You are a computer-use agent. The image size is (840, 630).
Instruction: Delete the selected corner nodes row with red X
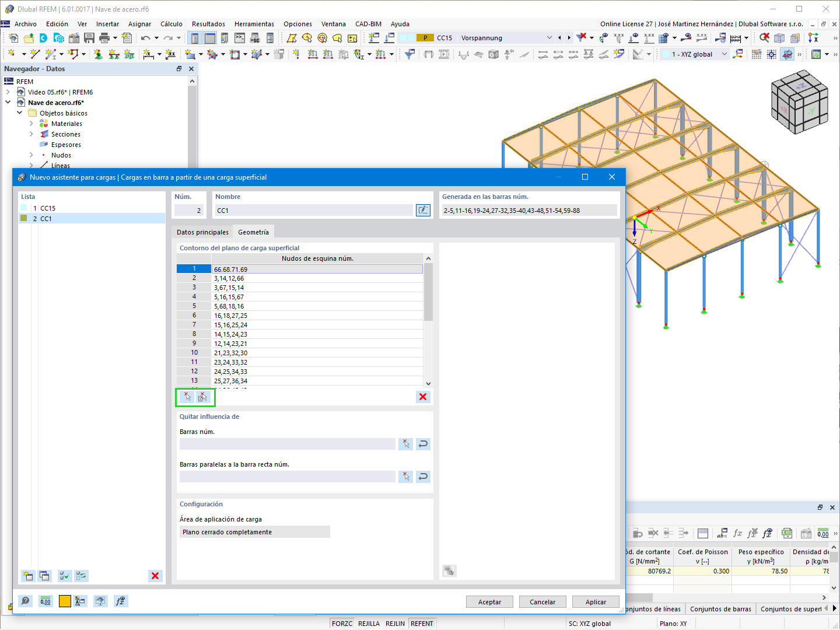tap(423, 397)
